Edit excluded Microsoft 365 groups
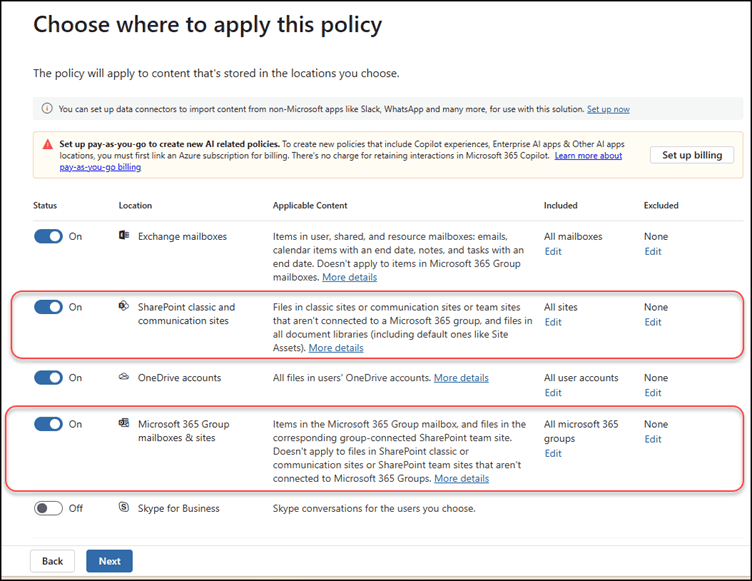The image size is (752, 581). point(653,439)
